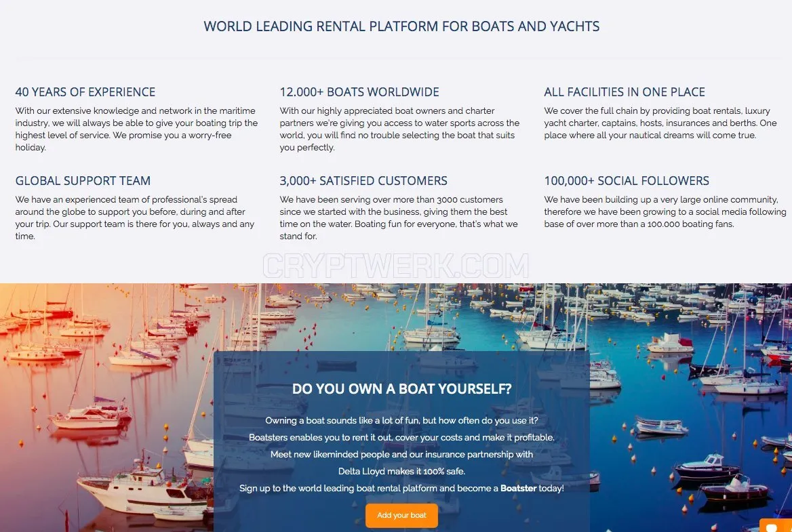This screenshot has height=532, width=792.
Task: Click the 40 Years of Experience heading
Action: point(85,92)
